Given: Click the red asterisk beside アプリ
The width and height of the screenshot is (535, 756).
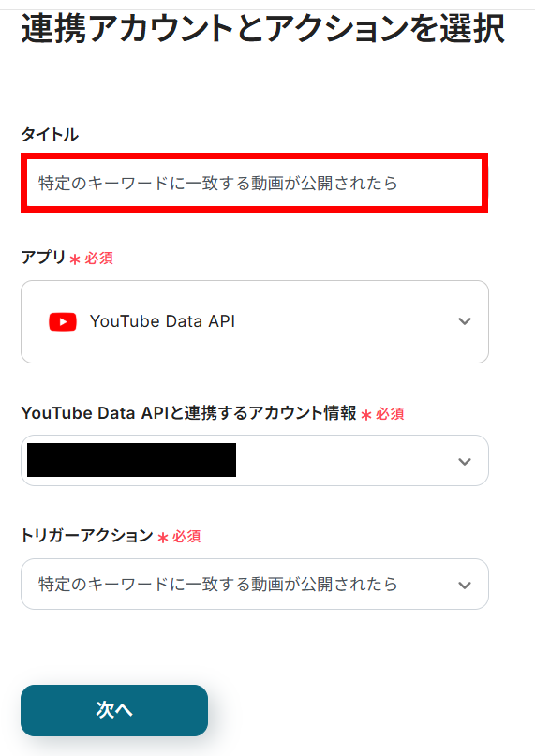Looking at the screenshot, I should click(x=75, y=259).
